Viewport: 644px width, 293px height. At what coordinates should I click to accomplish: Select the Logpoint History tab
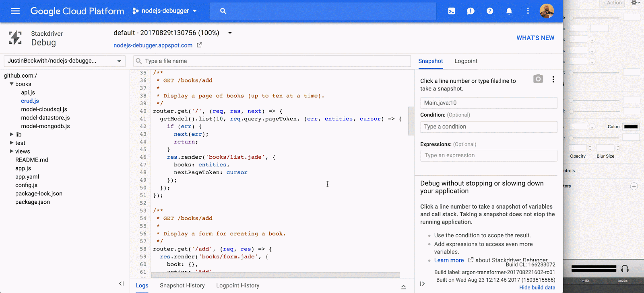pyautogui.click(x=238, y=285)
